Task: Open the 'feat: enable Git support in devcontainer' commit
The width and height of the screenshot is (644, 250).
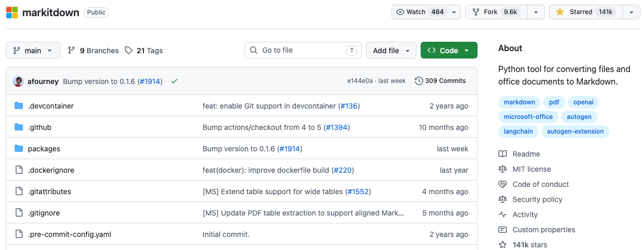Action: click(269, 106)
